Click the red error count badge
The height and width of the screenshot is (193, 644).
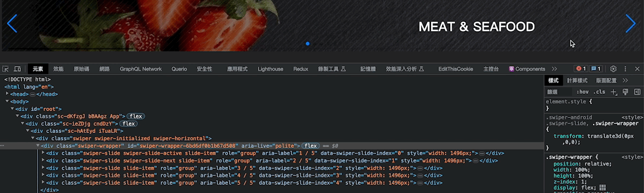[x=581, y=69]
